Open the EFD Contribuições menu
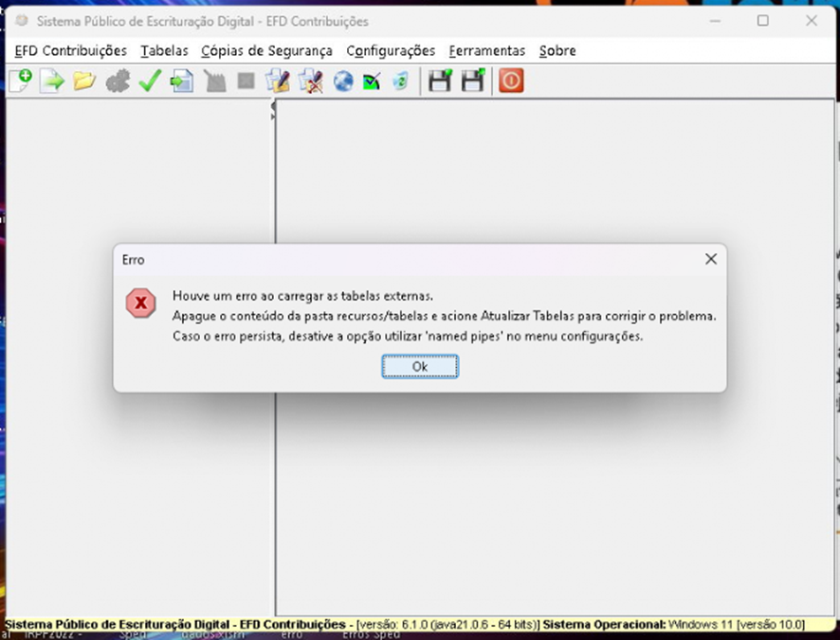The image size is (840, 640). [x=70, y=51]
